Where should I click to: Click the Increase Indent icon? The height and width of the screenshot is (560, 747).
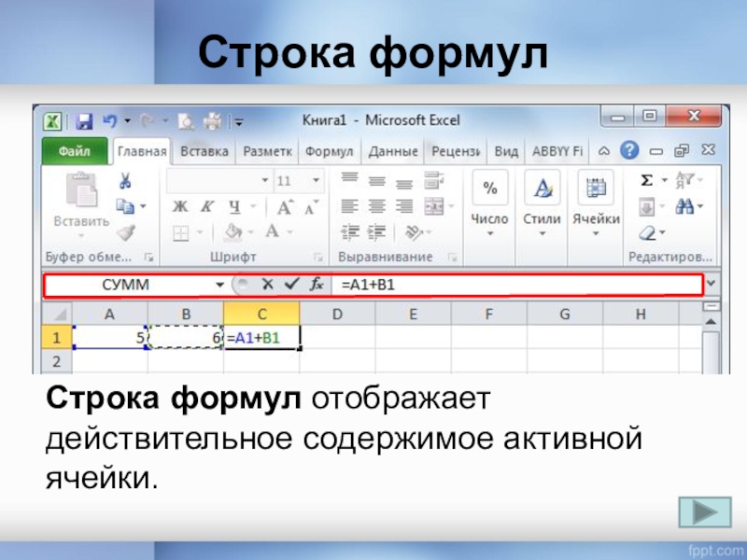point(377,232)
